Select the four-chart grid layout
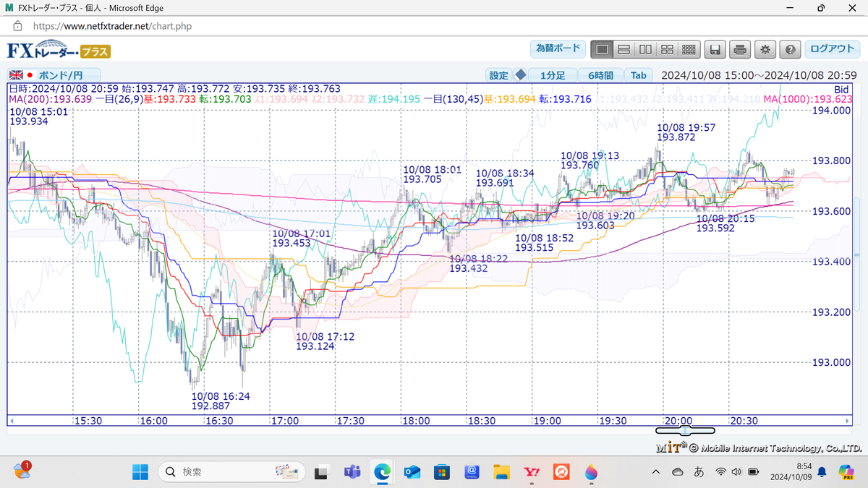The image size is (868, 488). (x=667, y=49)
